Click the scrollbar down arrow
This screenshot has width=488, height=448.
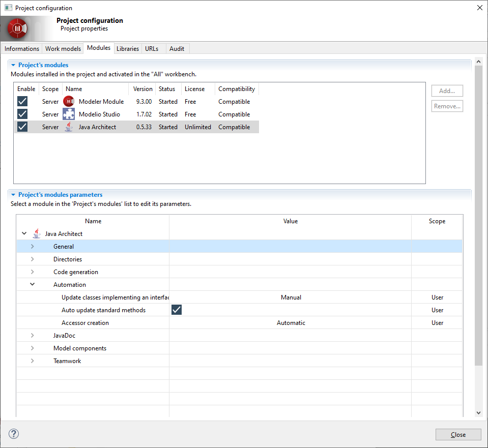click(478, 413)
